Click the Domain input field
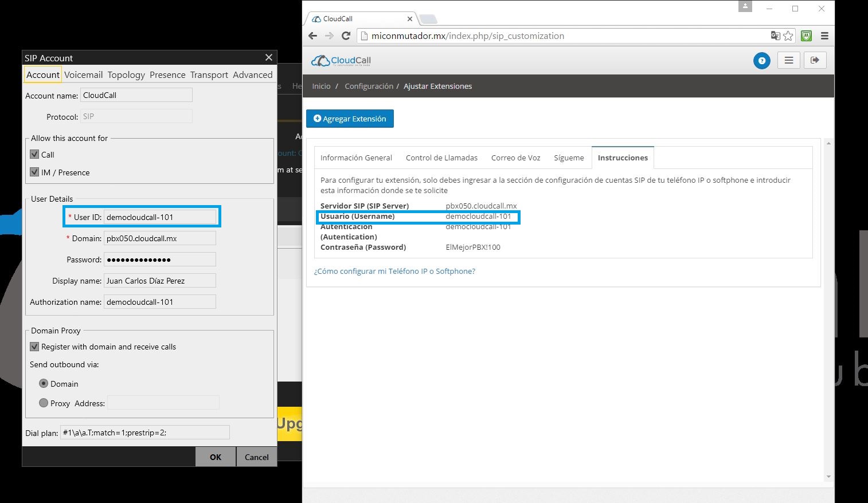This screenshot has height=503, width=868. 160,238
